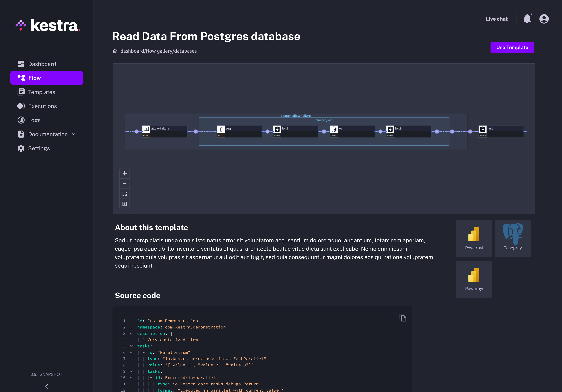Open the notifications bell

(527, 19)
